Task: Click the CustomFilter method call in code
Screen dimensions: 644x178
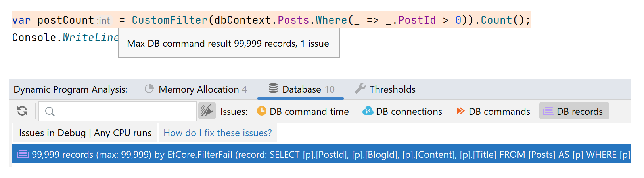Action: pos(170,20)
